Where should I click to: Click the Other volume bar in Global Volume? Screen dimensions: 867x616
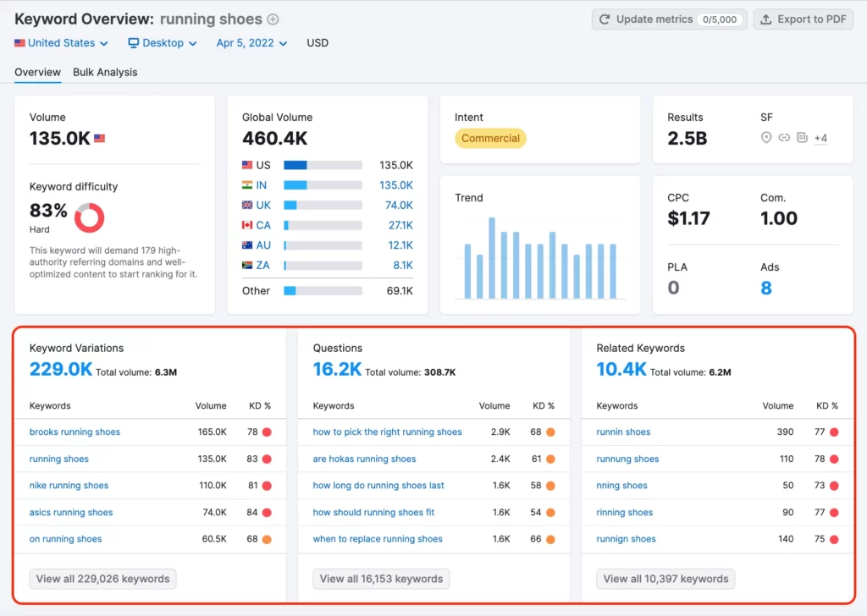323,290
